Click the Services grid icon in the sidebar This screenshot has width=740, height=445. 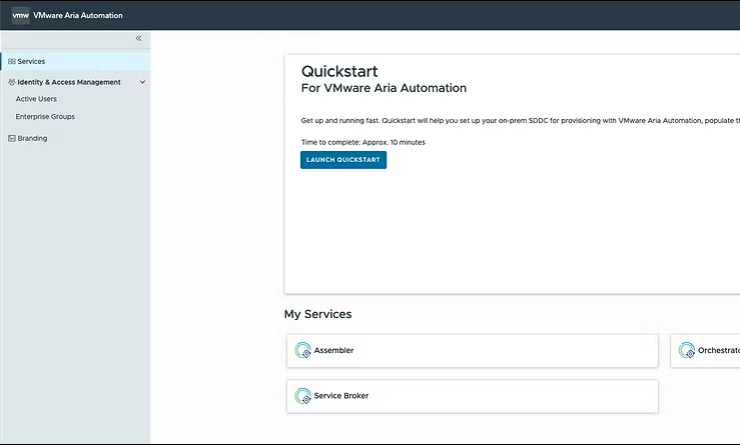(x=12, y=61)
